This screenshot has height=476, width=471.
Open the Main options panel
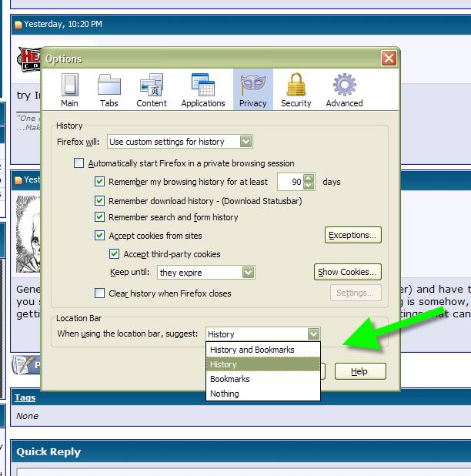coord(69,90)
